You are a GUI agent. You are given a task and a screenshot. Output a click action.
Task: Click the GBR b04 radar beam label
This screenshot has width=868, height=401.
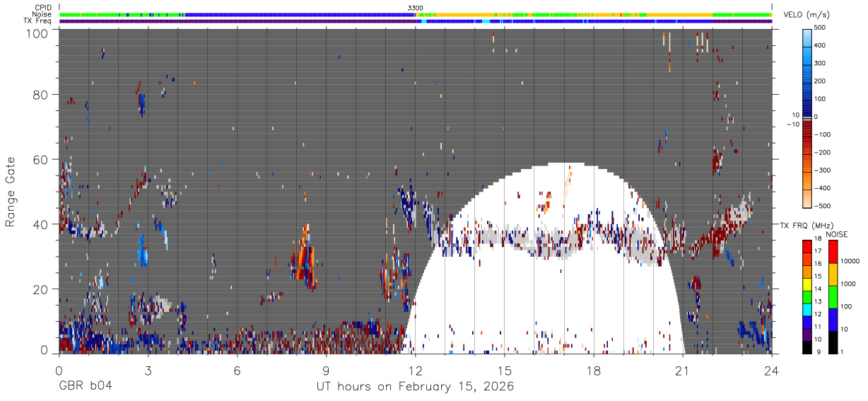pyautogui.click(x=86, y=387)
